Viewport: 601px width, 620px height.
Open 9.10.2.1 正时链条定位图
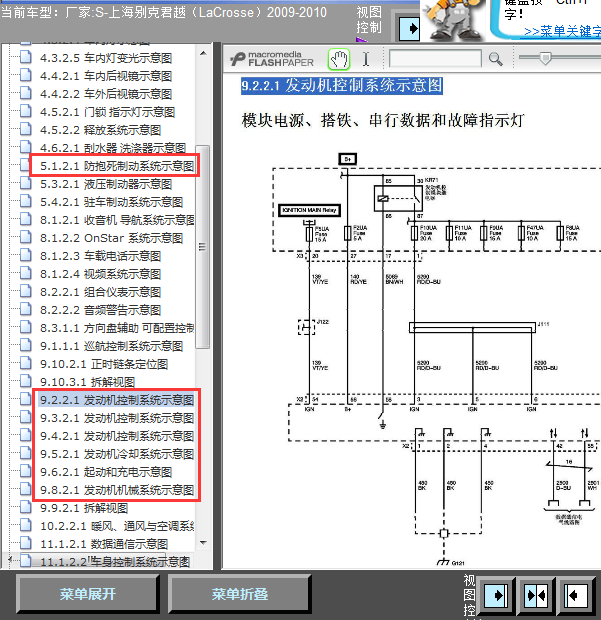click(x=104, y=364)
